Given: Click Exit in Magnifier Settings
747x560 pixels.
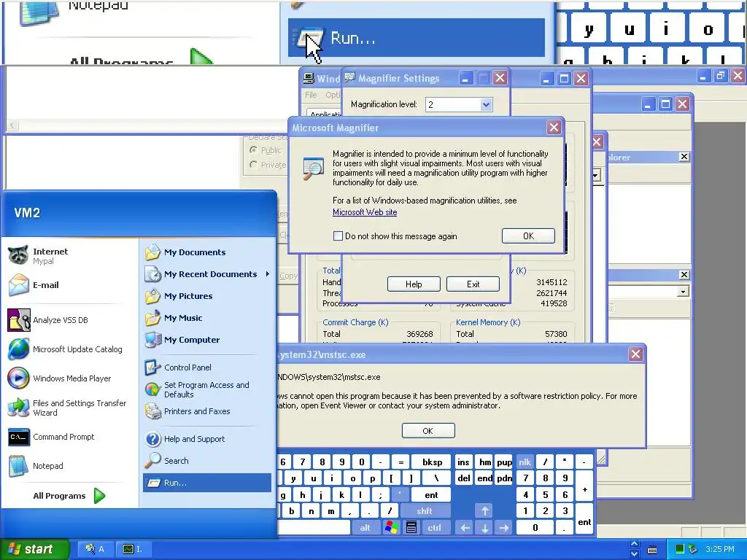Looking at the screenshot, I should (473, 284).
